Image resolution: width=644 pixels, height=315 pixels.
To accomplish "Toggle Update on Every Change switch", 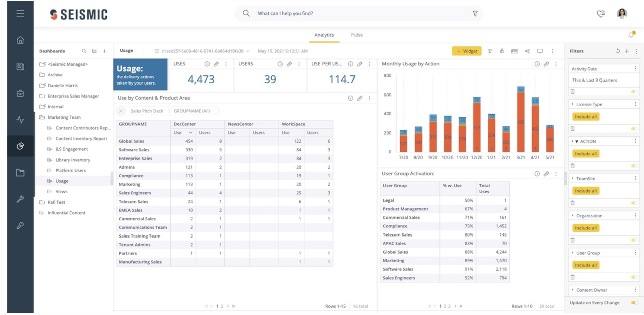I will coord(634,303).
